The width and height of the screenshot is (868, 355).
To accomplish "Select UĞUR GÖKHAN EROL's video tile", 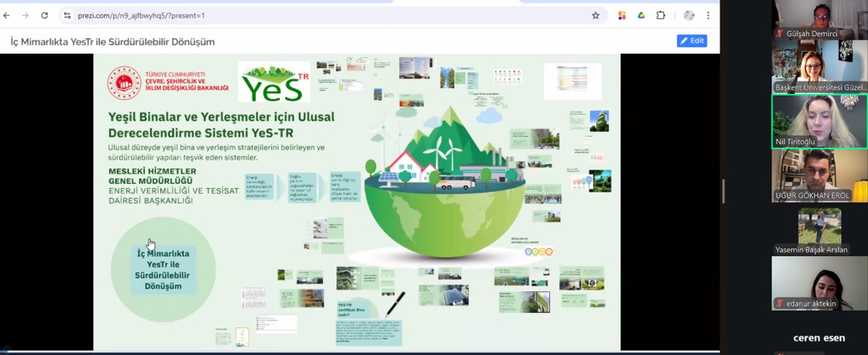I will (x=819, y=175).
